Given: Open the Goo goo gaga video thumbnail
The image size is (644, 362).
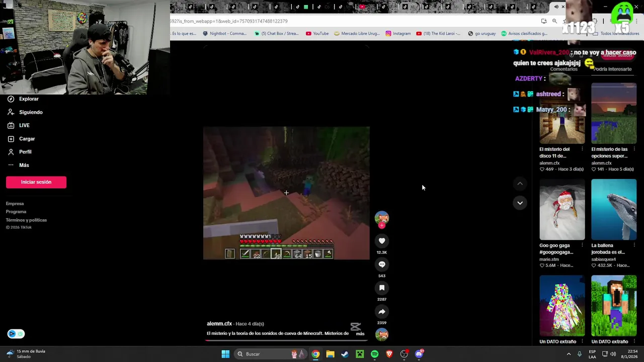Looking at the screenshot, I should [x=562, y=210].
